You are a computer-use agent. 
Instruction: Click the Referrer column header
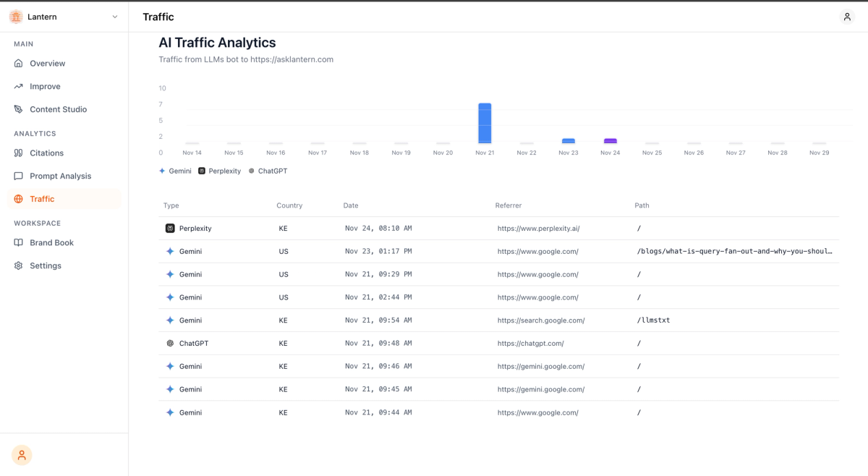pos(509,205)
